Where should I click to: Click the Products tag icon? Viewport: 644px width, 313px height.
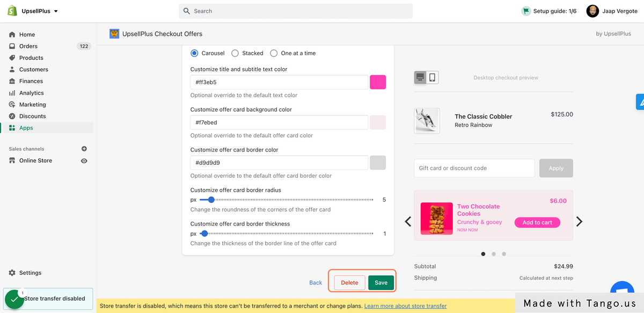click(x=12, y=58)
